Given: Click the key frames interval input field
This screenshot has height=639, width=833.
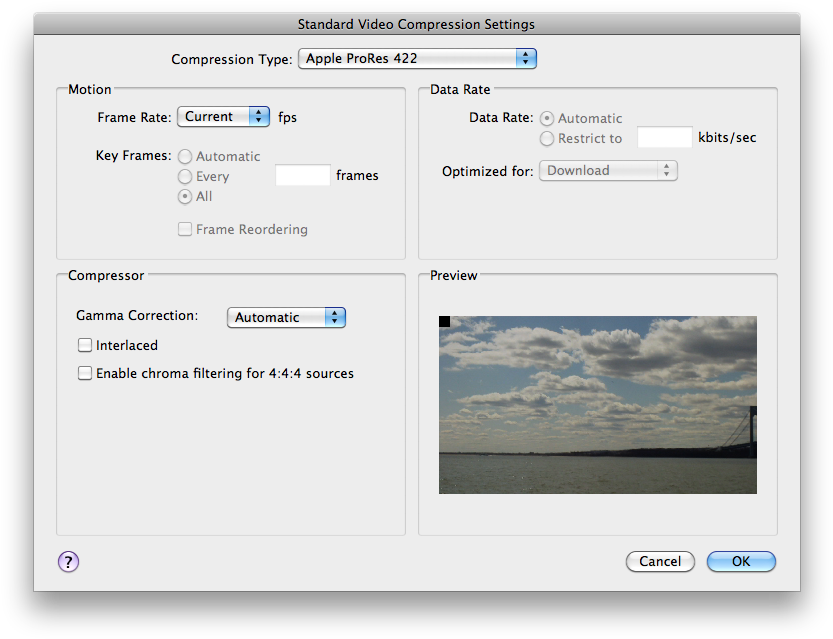Looking at the screenshot, I should [x=302, y=174].
